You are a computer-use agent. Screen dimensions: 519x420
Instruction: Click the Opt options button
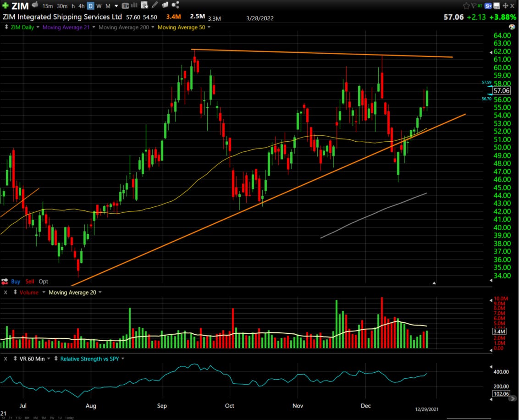pyautogui.click(x=44, y=282)
